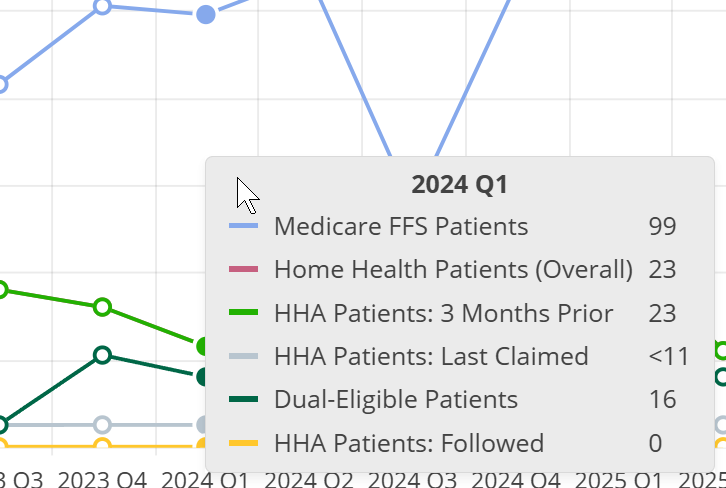Click the 2023 Q4 x-axis label

pyautogui.click(x=102, y=479)
